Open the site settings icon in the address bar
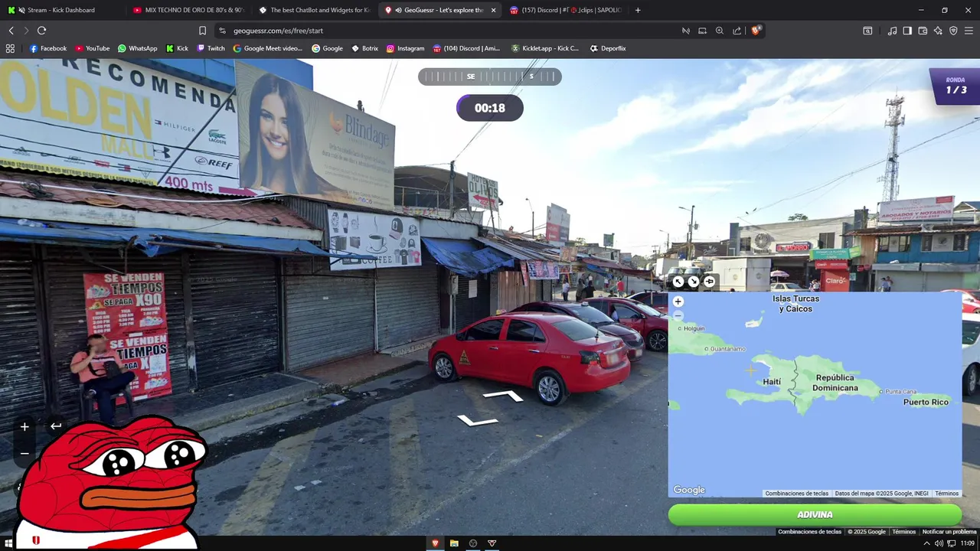This screenshot has width=980, height=551. coord(222,31)
